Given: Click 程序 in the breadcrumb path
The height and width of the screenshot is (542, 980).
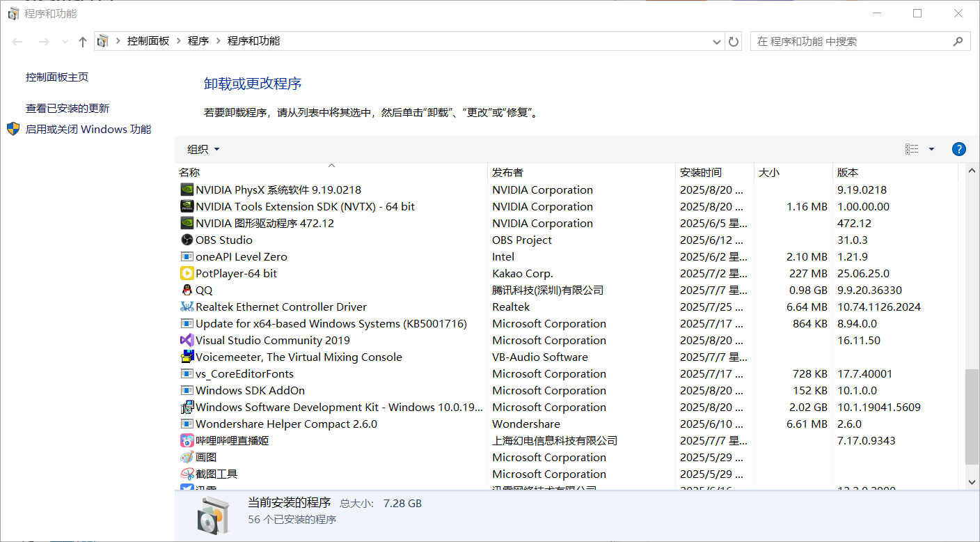Looking at the screenshot, I should pyautogui.click(x=198, y=41).
